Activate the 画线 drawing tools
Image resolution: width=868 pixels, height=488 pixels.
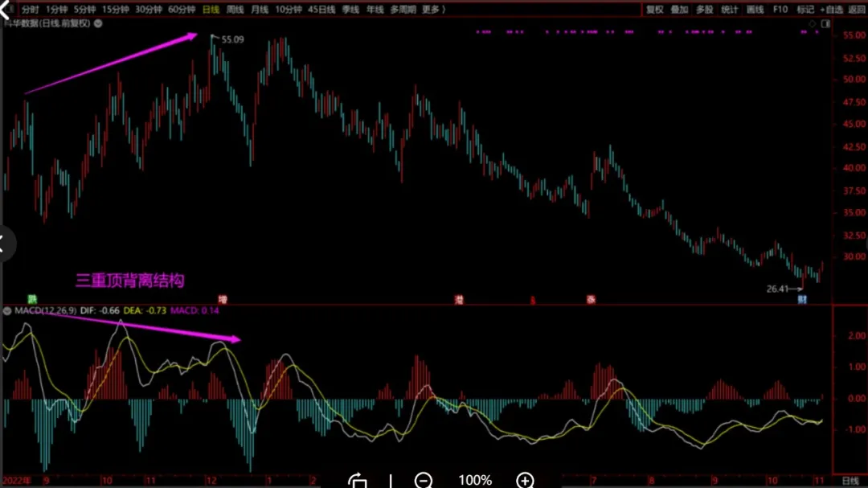[x=755, y=10]
